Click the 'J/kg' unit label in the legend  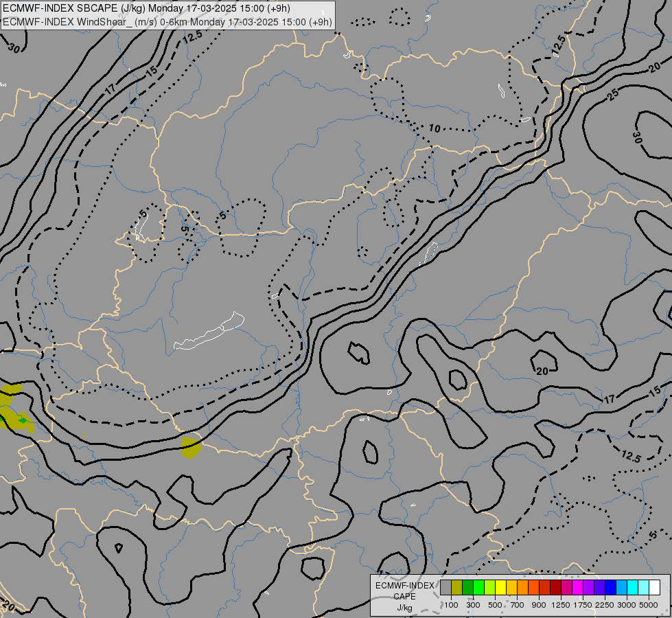pyautogui.click(x=404, y=608)
